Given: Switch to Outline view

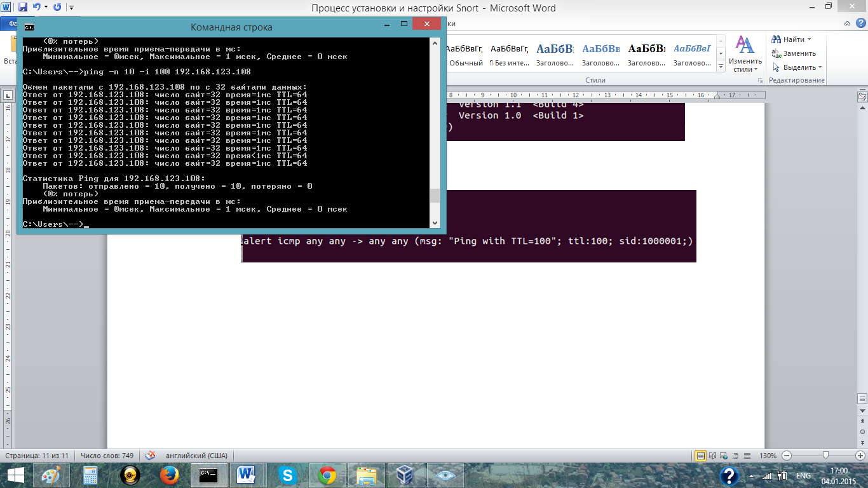Looking at the screenshot, I should tap(736, 456).
